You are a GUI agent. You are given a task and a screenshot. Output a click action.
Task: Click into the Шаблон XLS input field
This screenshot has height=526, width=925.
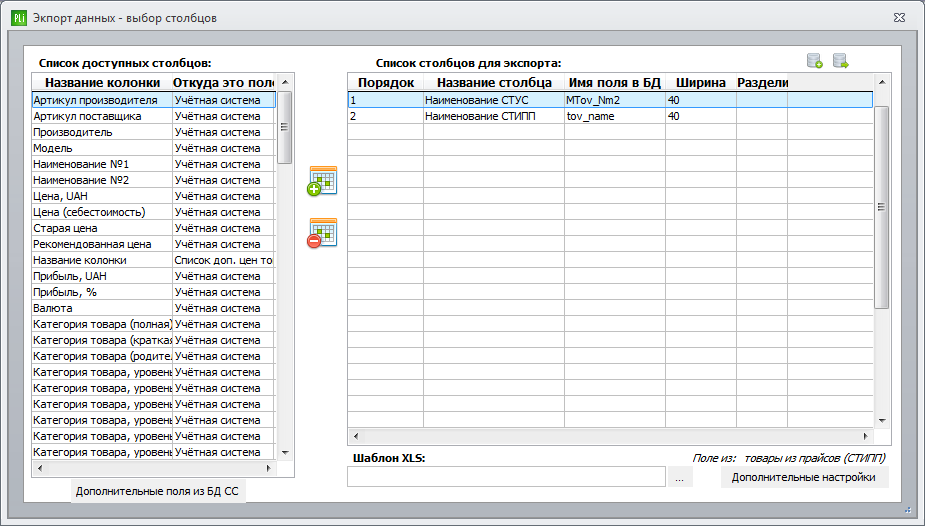pyautogui.click(x=506, y=477)
